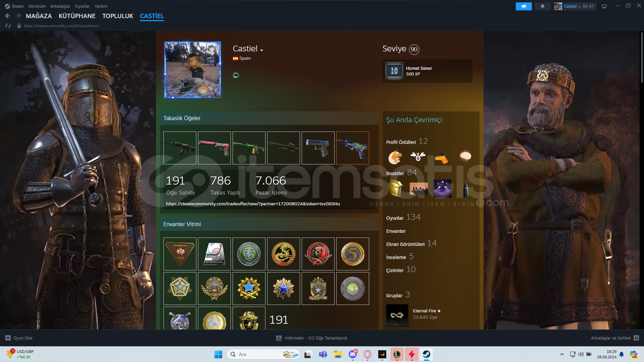Screen dimensions: 644x362
Task: Open the Gruplar 3 link
Action: click(398, 295)
